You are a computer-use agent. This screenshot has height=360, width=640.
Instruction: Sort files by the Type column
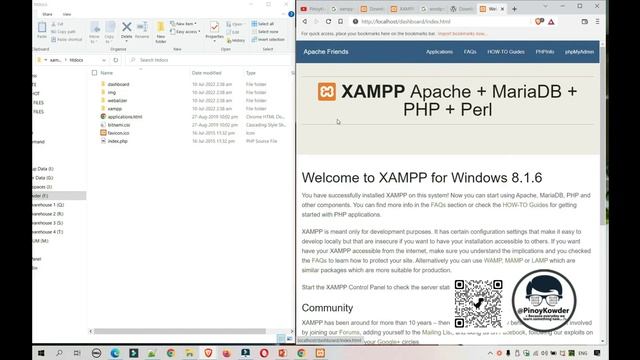click(251, 73)
